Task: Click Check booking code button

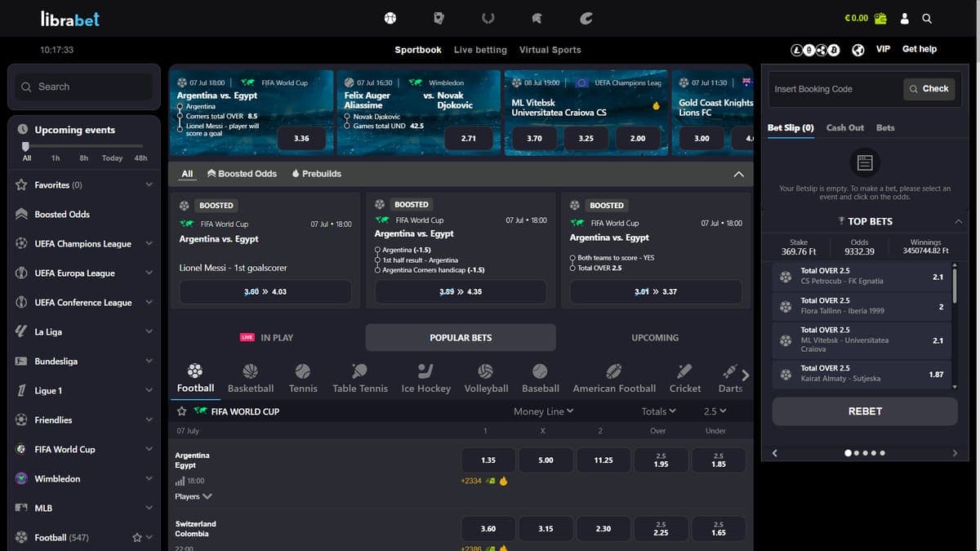Action: coord(929,89)
